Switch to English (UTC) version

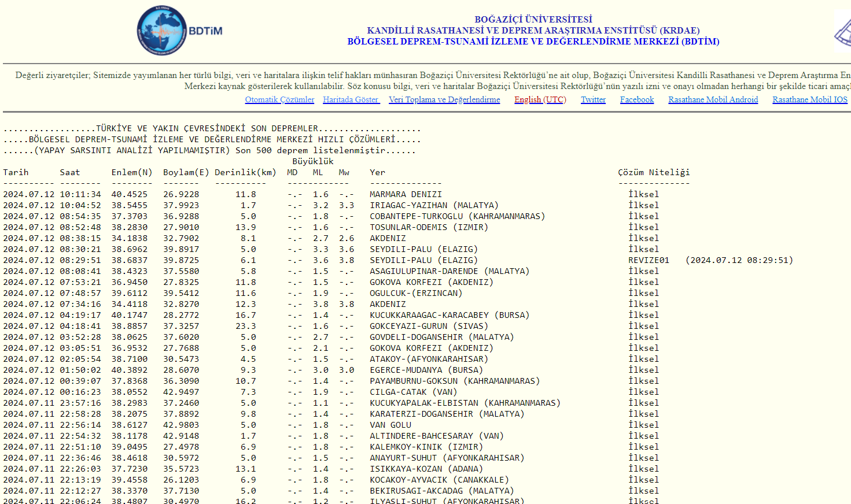(540, 99)
